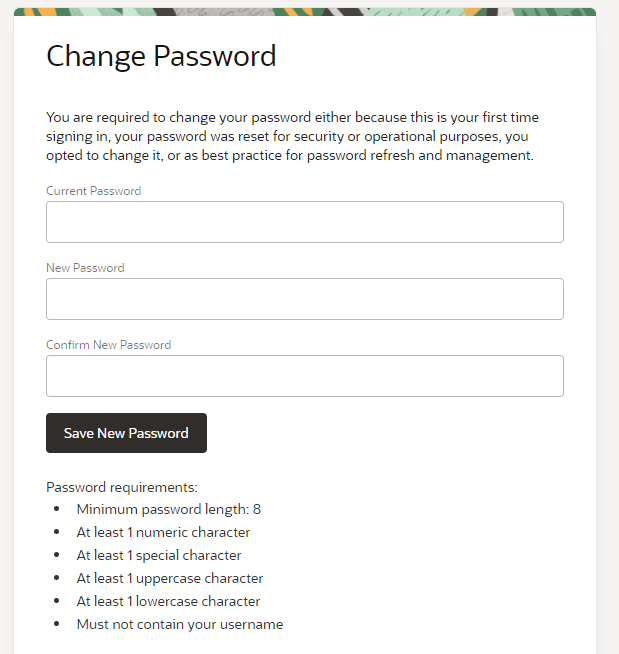This screenshot has width=619, height=654.
Task: Click the 'Password requirements:' text
Action: [122, 487]
